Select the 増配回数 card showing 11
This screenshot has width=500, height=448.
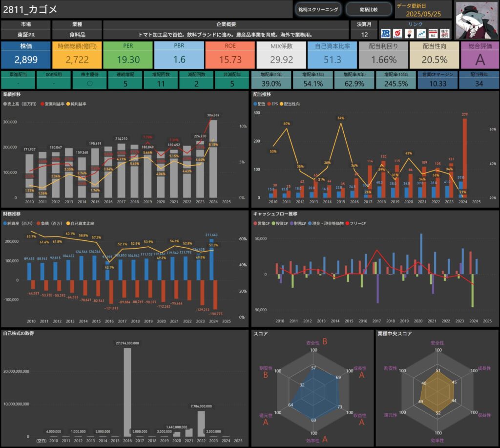(x=161, y=80)
